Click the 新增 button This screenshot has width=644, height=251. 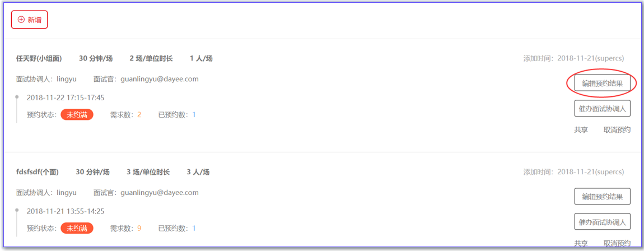tap(30, 19)
